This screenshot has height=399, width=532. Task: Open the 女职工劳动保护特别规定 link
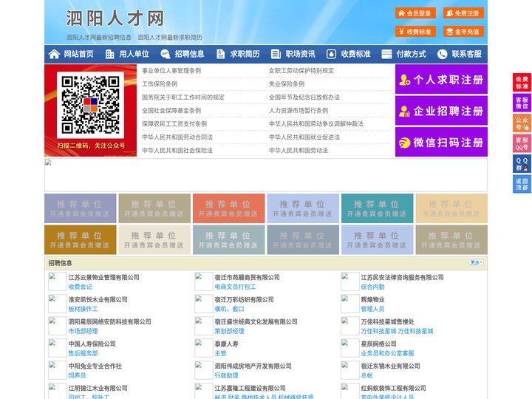(x=301, y=71)
